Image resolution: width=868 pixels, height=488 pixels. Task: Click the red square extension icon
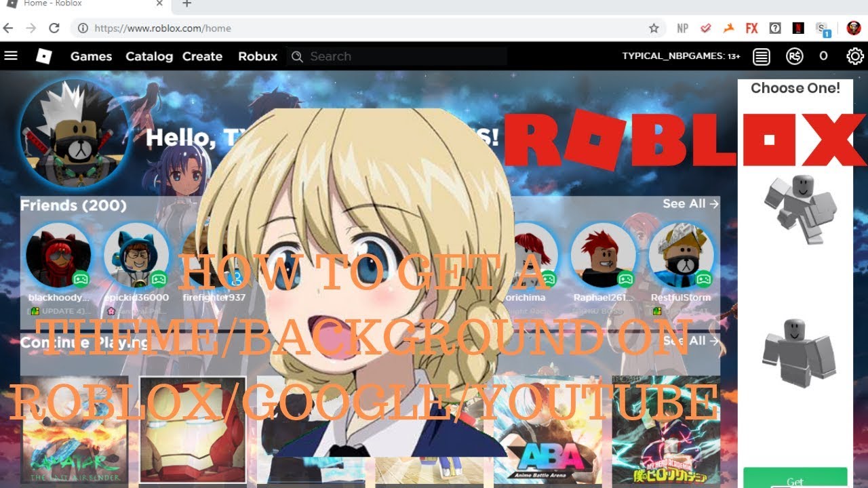tap(799, 28)
